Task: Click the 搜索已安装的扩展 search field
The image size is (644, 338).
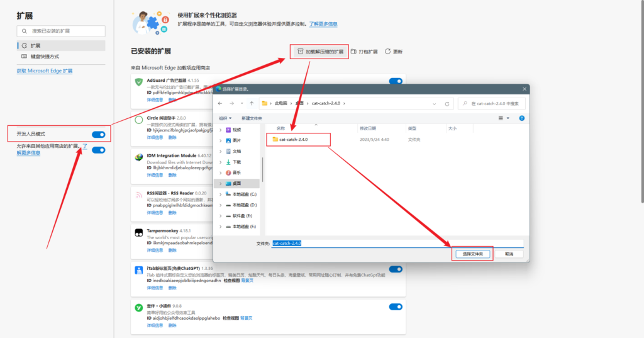Action: pyautogui.click(x=61, y=31)
